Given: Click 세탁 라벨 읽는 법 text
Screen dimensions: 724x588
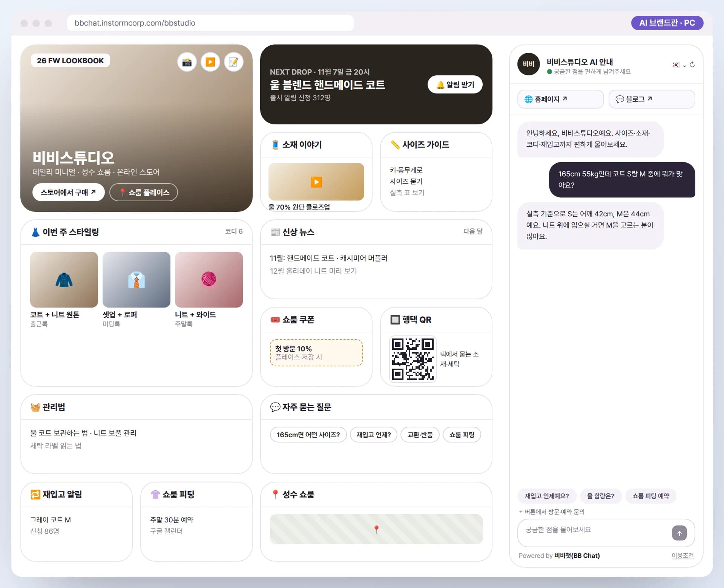Looking at the screenshot, I should coord(56,446).
